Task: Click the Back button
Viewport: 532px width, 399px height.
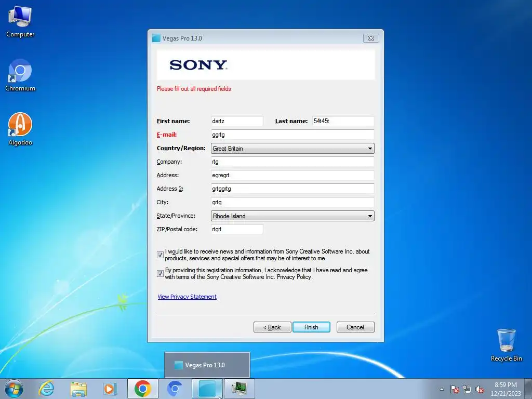Action: coord(272,327)
